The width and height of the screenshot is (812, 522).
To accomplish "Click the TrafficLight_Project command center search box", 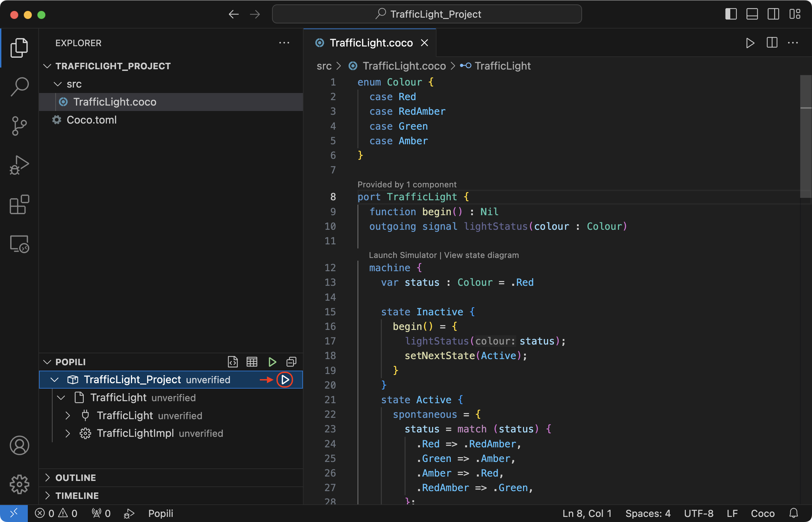I will coord(427,14).
